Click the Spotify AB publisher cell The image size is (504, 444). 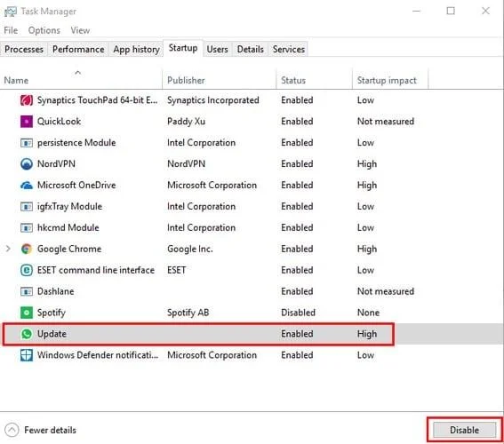pyautogui.click(x=188, y=313)
